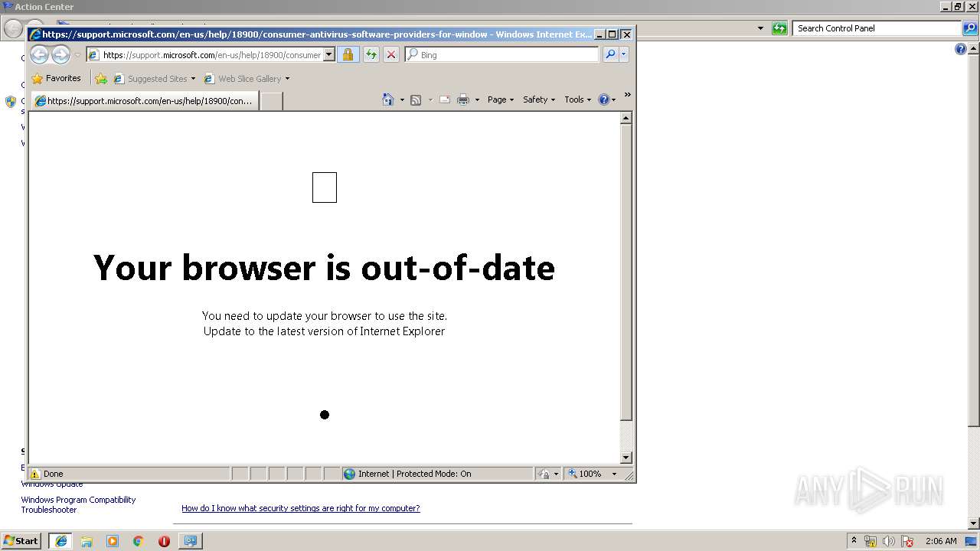Click the IE search magnifier button
This screenshot has height=551, width=980.
610,54
